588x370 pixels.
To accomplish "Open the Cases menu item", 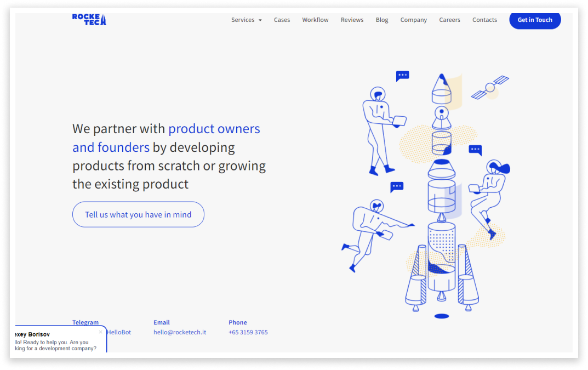I will [282, 20].
